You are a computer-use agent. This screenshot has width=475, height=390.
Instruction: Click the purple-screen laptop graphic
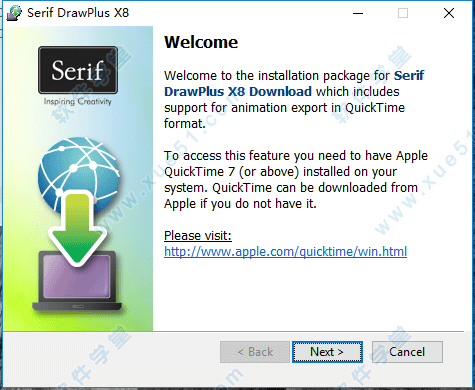pyautogui.click(x=77, y=282)
